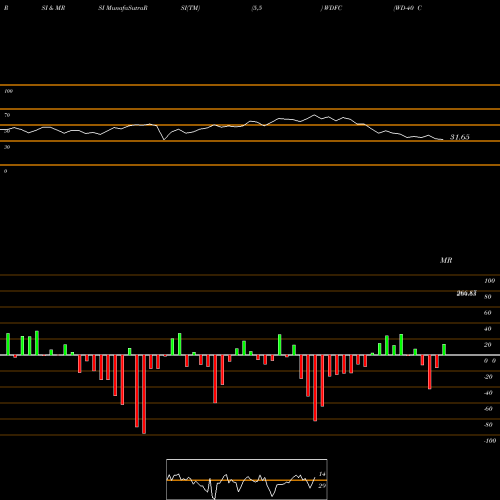
Task: Click the last green bar at histogram's right end
Action: tap(444, 350)
